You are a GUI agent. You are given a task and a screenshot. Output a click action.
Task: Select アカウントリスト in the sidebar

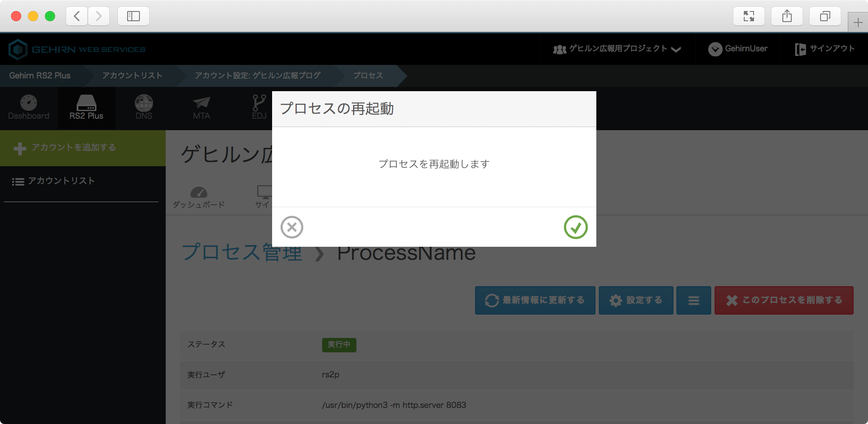tap(61, 181)
